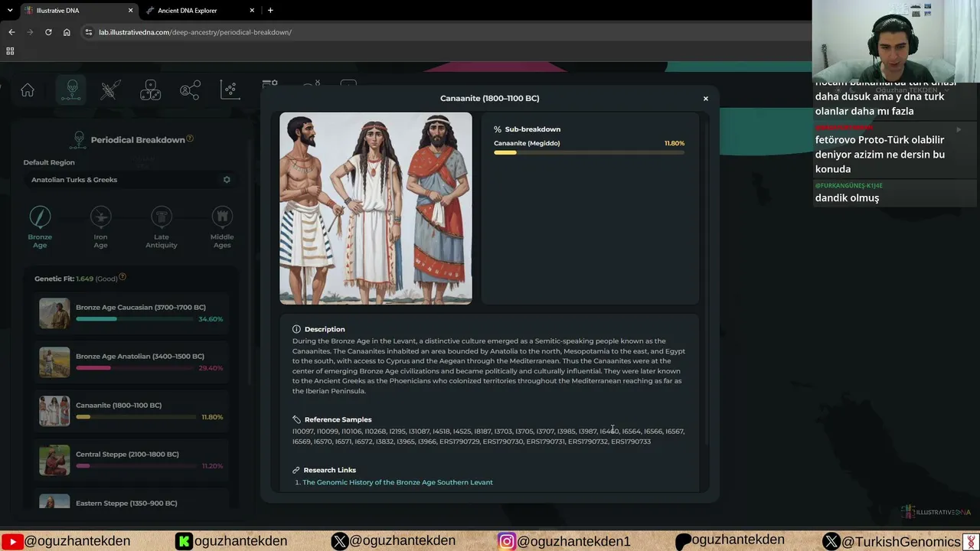Close the Ancient DNA Explorer browser tab

coord(252,11)
